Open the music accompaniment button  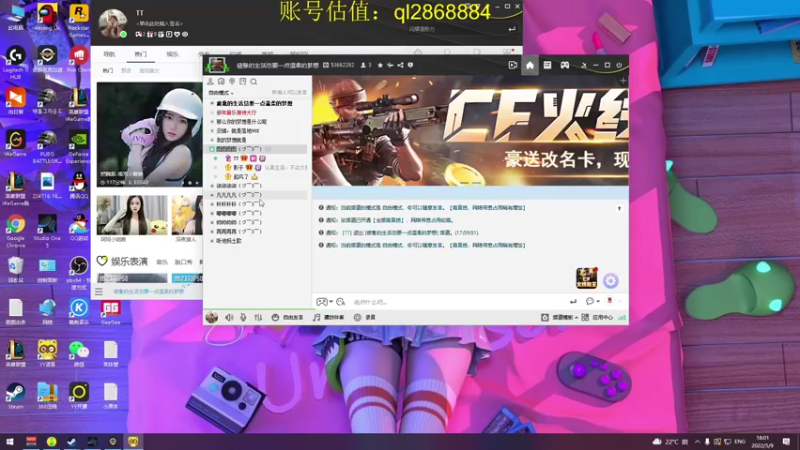pyautogui.click(x=329, y=317)
